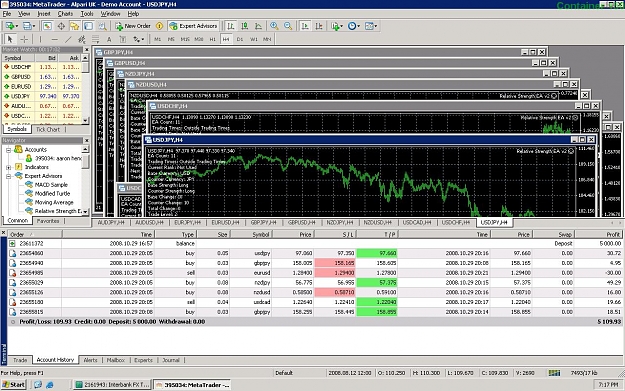Select the crosshair cursor tool
The image size is (625, 391).
[x=24, y=39]
